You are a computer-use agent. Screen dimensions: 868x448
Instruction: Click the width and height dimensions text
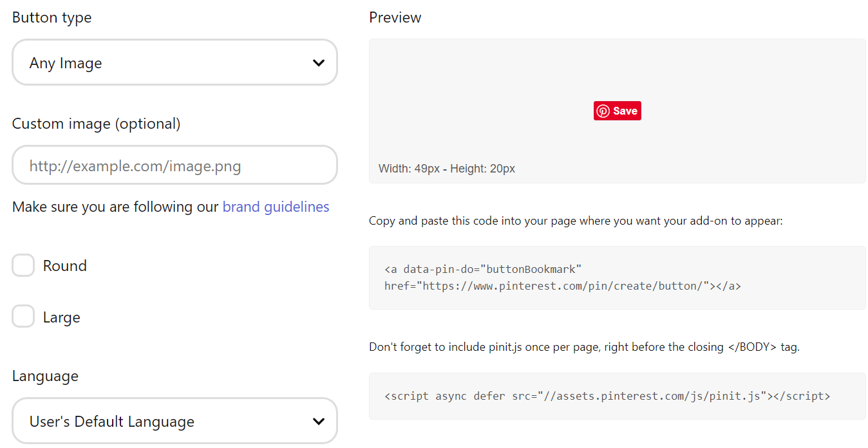coord(445,168)
